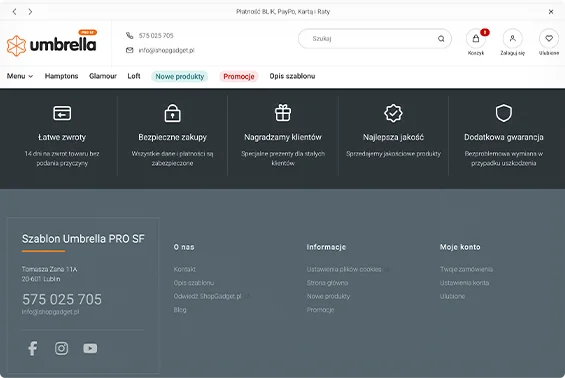
Task: Open the Glamour category
Action: (103, 76)
